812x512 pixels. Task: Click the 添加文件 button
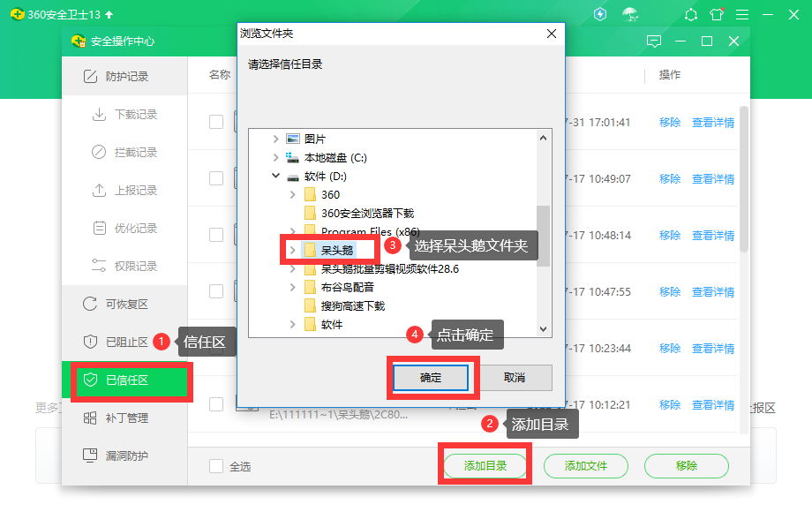coord(586,466)
